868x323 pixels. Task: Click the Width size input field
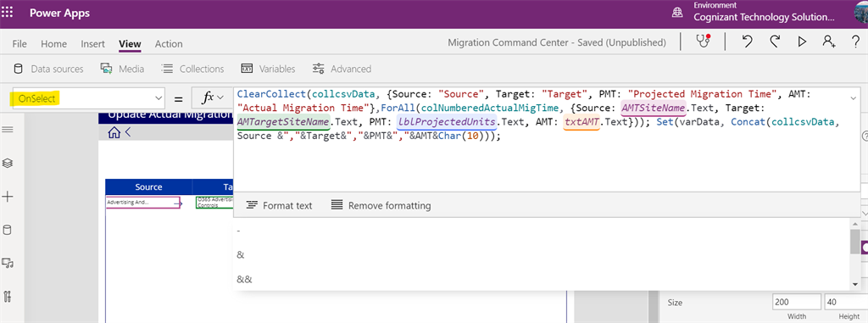(x=797, y=303)
